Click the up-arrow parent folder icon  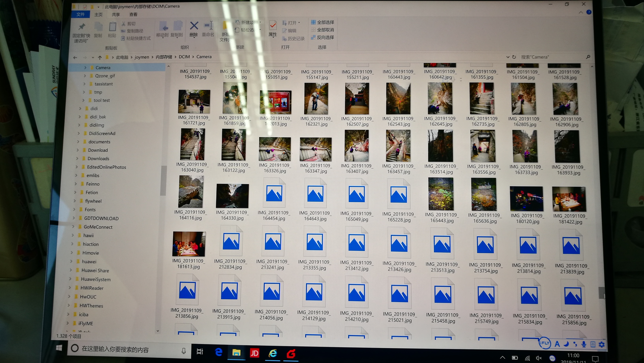(100, 57)
